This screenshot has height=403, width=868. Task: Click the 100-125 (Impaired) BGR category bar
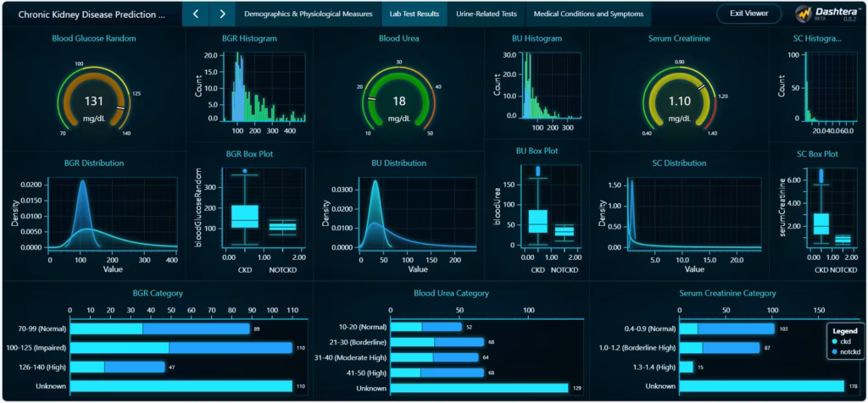point(180,347)
